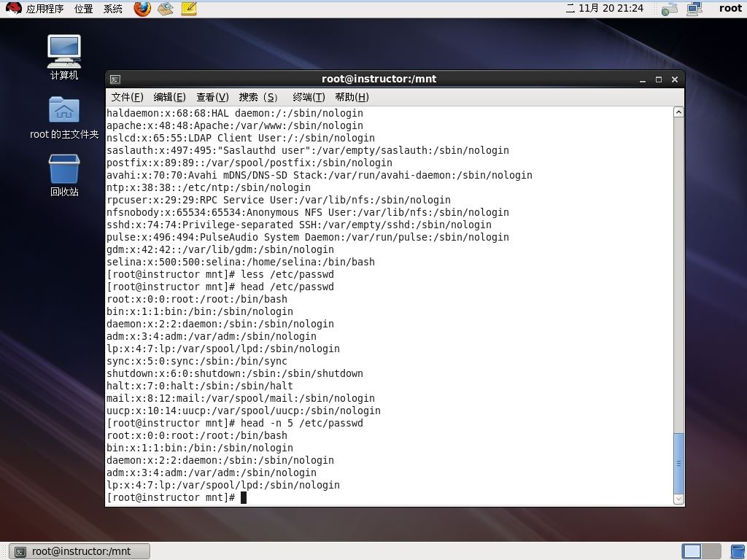Close the terminal window
The width and height of the screenshot is (747, 560).
click(675, 79)
